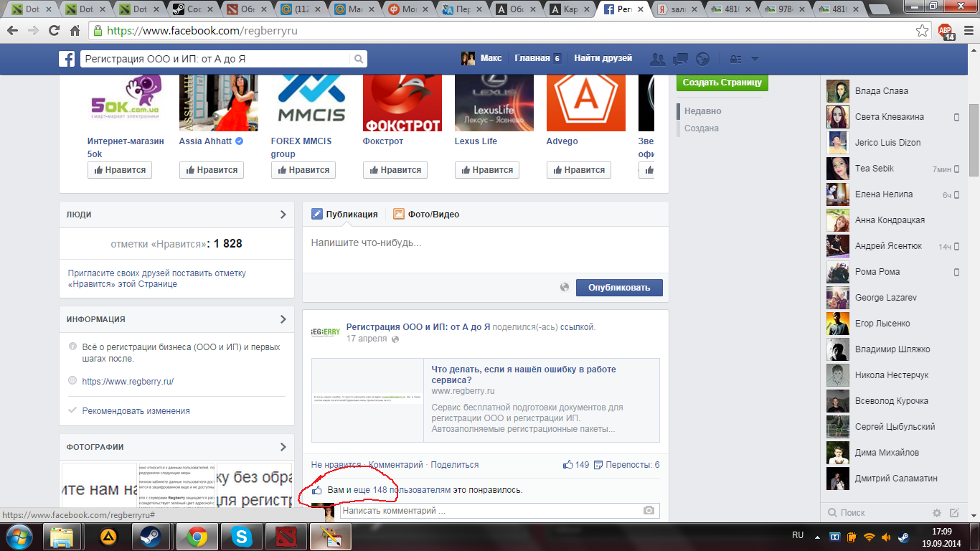Open the invite friends link under likes
The width and height of the screenshot is (980, 551).
pyautogui.click(x=157, y=278)
